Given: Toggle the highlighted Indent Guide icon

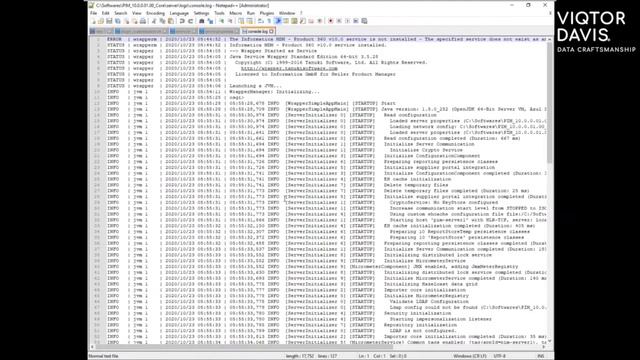Looking at the screenshot, I should (278, 21).
